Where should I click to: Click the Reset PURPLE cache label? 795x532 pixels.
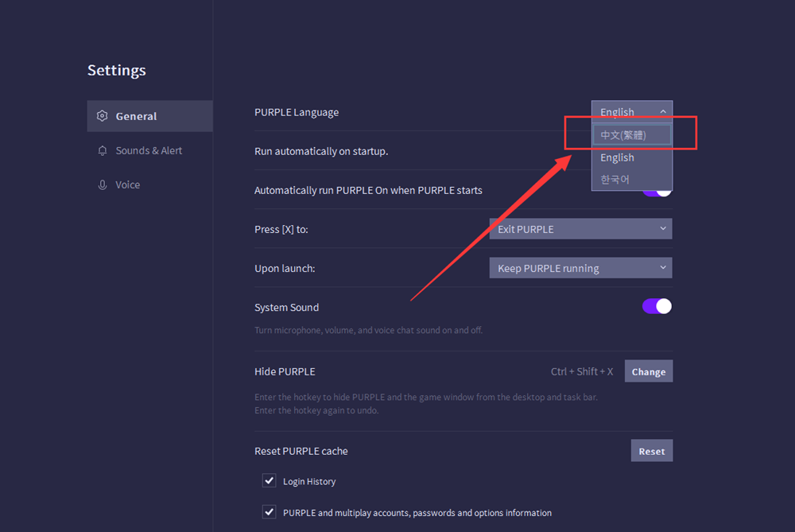tap(301, 451)
